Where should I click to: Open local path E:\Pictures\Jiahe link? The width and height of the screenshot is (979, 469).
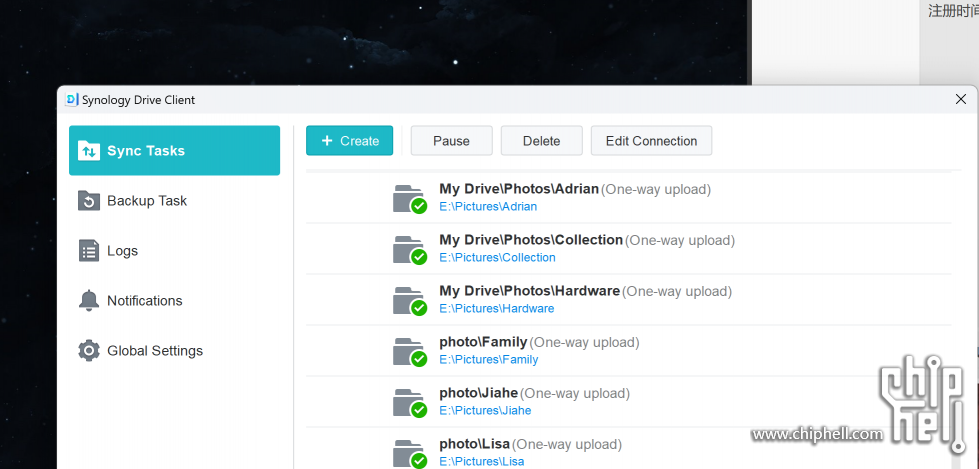coord(485,411)
